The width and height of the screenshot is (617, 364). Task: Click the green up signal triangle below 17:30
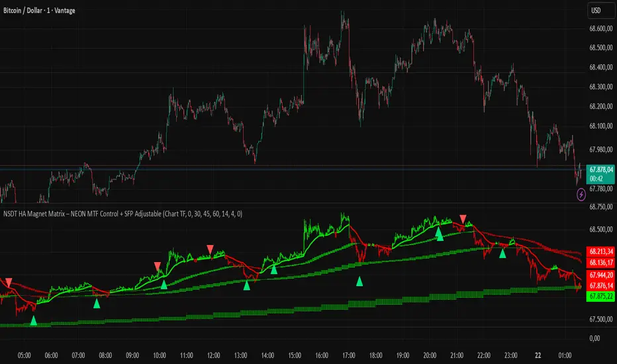(x=359, y=281)
